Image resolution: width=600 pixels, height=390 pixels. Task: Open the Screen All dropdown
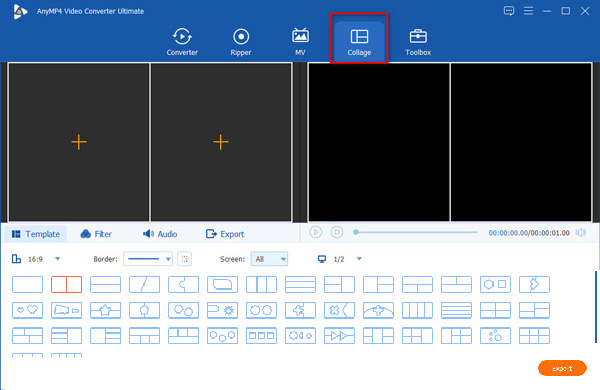click(269, 259)
